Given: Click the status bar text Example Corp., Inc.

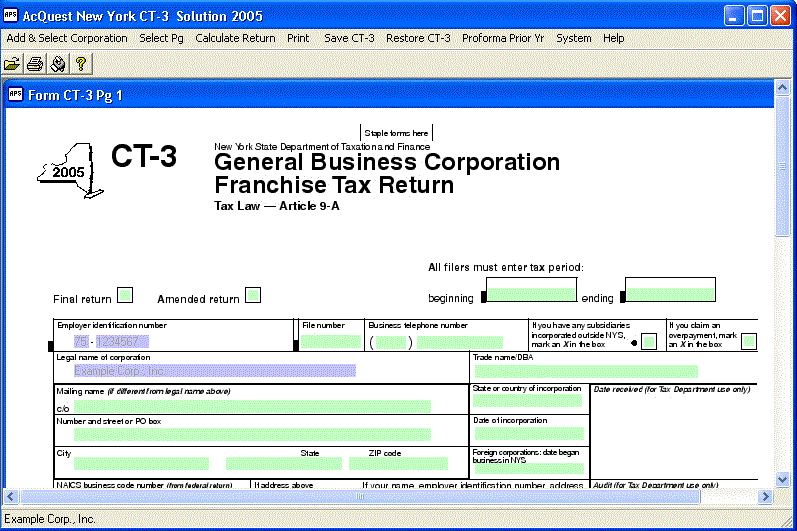Looking at the screenshot, I should [50, 519].
